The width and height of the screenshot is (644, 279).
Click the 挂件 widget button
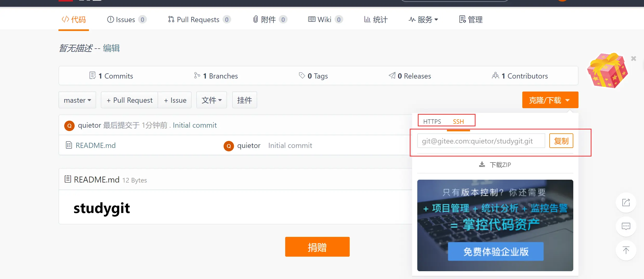coord(245,100)
